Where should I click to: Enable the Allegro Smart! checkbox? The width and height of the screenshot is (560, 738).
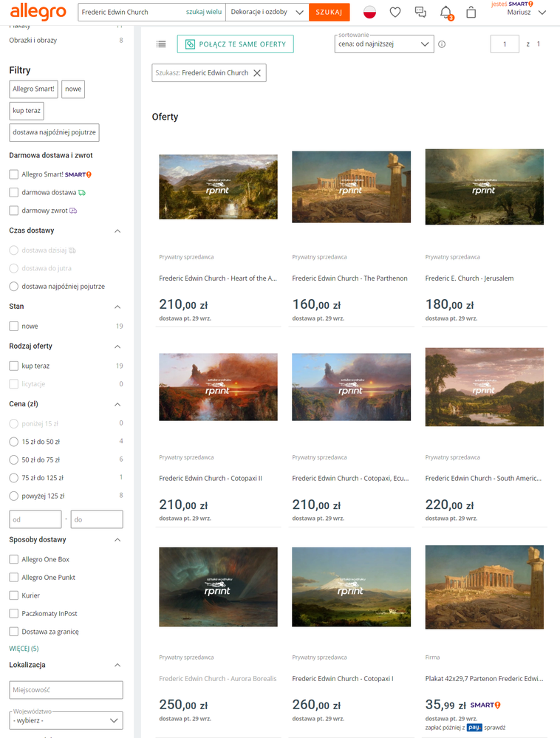[x=14, y=174]
